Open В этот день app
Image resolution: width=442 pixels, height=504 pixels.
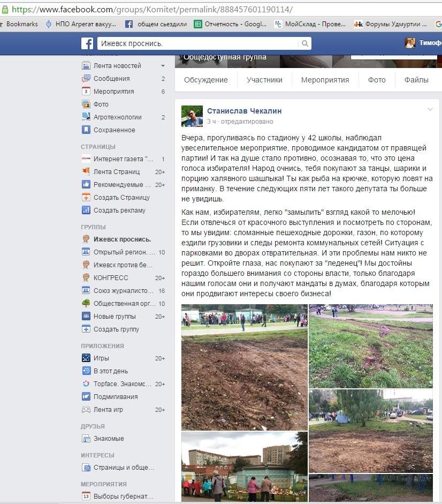[110, 371]
